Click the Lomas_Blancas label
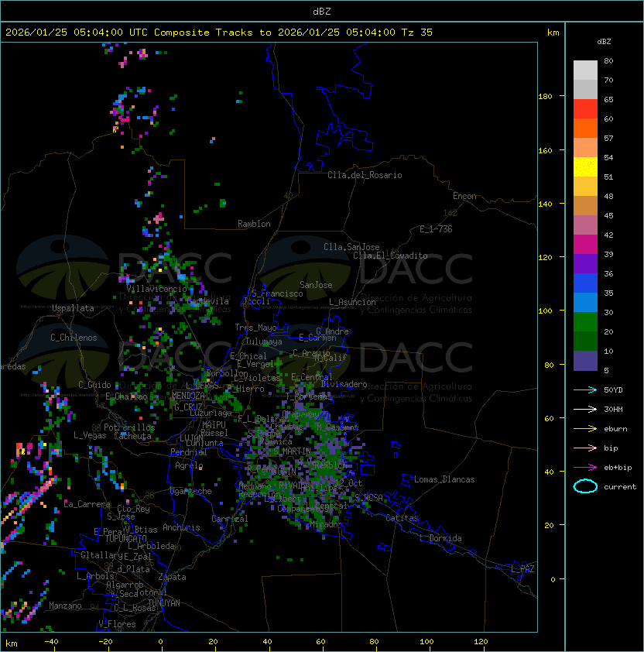This screenshot has width=644, height=652. click(444, 479)
